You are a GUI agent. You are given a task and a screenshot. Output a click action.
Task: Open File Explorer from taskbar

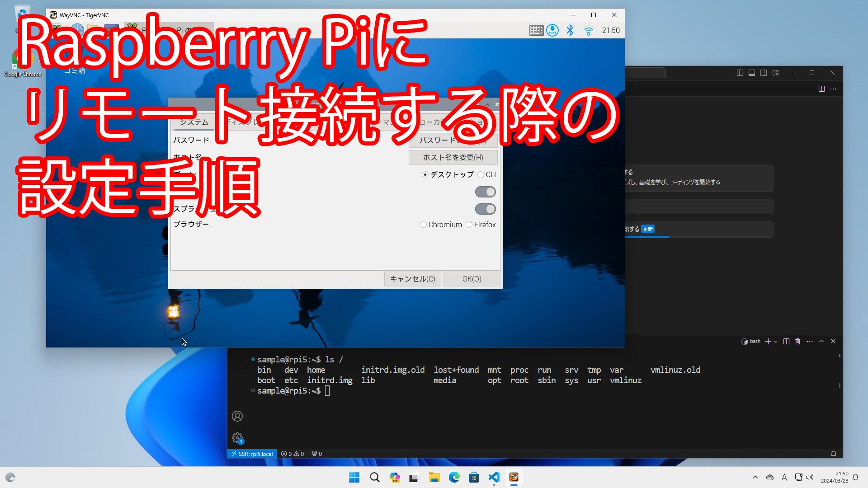pyautogui.click(x=434, y=478)
